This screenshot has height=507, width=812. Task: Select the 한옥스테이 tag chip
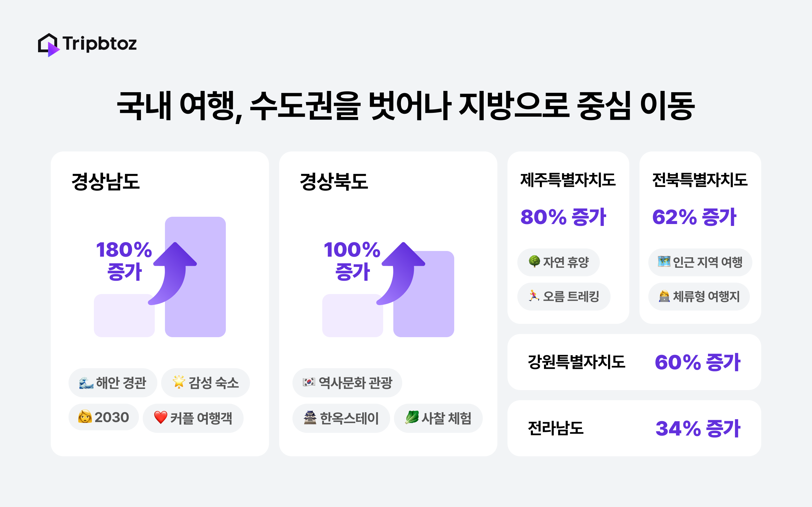click(341, 418)
